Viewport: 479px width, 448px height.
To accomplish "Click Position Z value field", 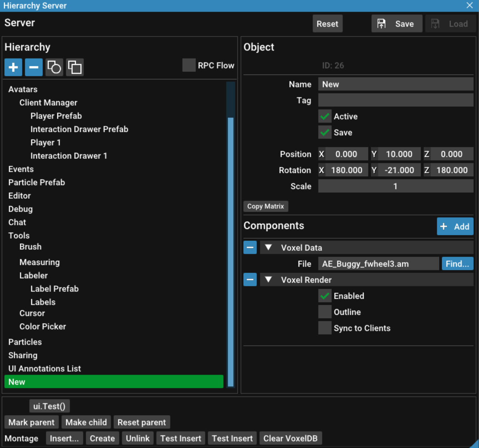I will click(x=452, y=154).
